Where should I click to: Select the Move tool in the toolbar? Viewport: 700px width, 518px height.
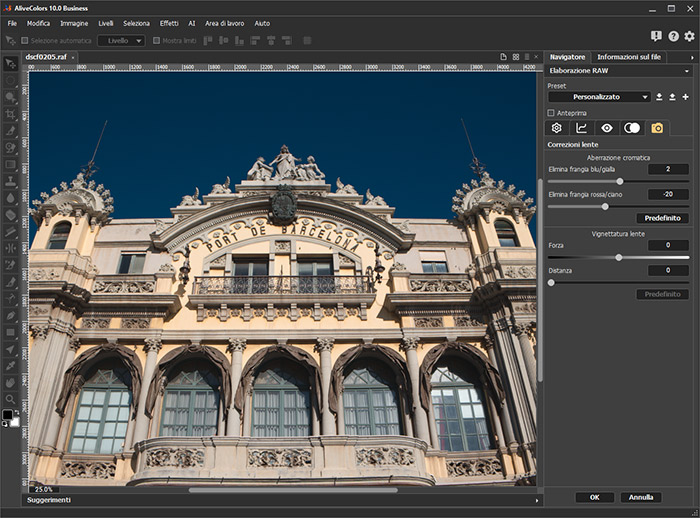11,64
